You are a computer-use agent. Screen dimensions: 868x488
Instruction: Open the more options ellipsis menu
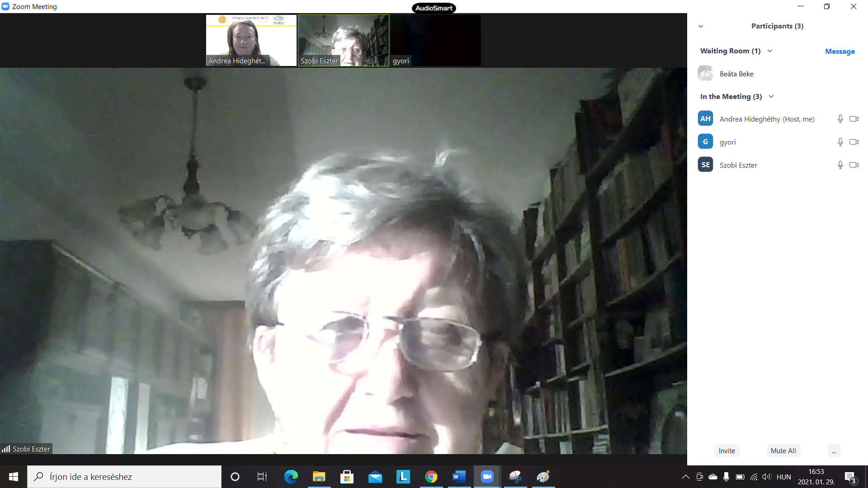(834, 450)
